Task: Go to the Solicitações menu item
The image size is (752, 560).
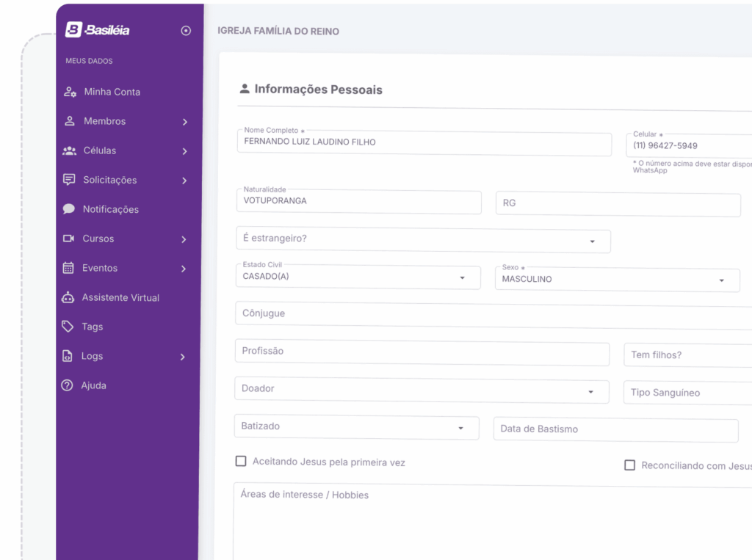Action: (x=109, y=180)
